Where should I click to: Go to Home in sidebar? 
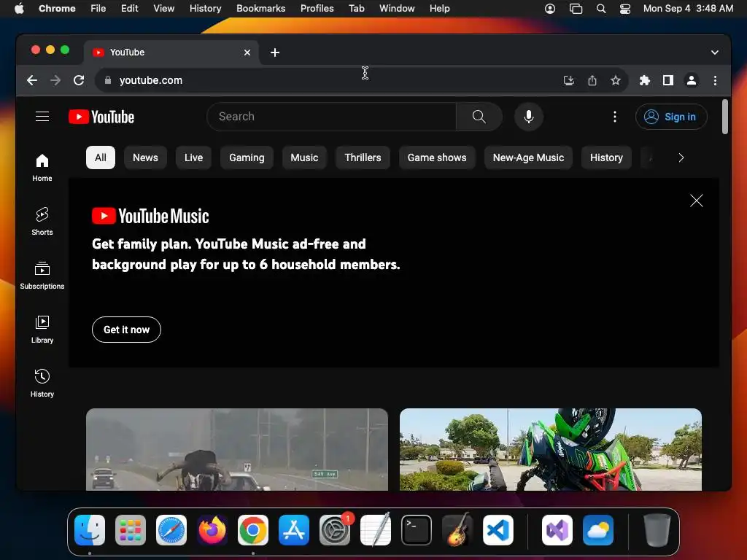click(42, 168)
